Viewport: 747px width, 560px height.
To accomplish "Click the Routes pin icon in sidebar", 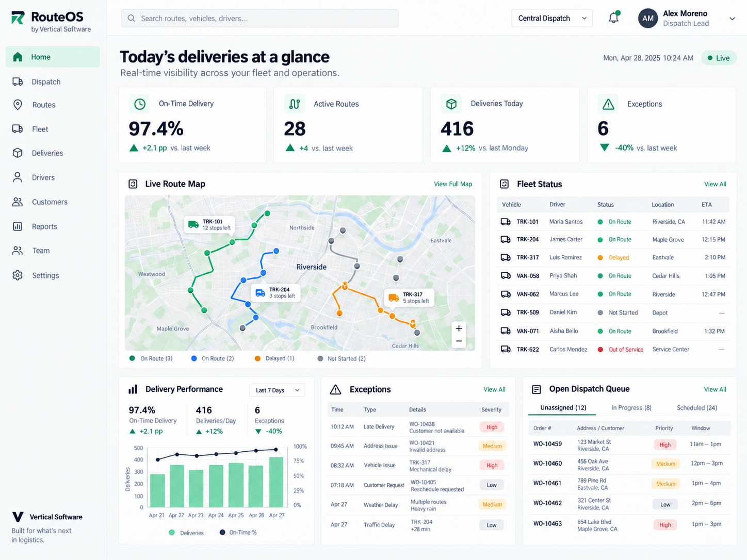I will click(18, 105).
